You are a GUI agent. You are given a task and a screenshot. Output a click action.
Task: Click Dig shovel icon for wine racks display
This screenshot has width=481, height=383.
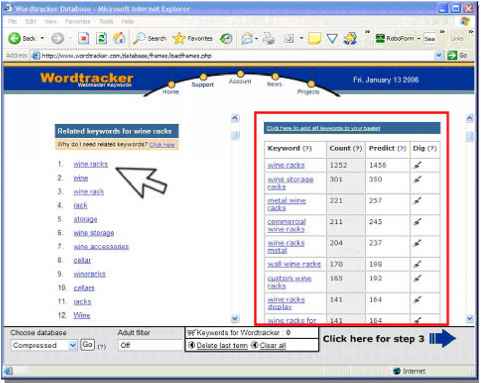418,300
